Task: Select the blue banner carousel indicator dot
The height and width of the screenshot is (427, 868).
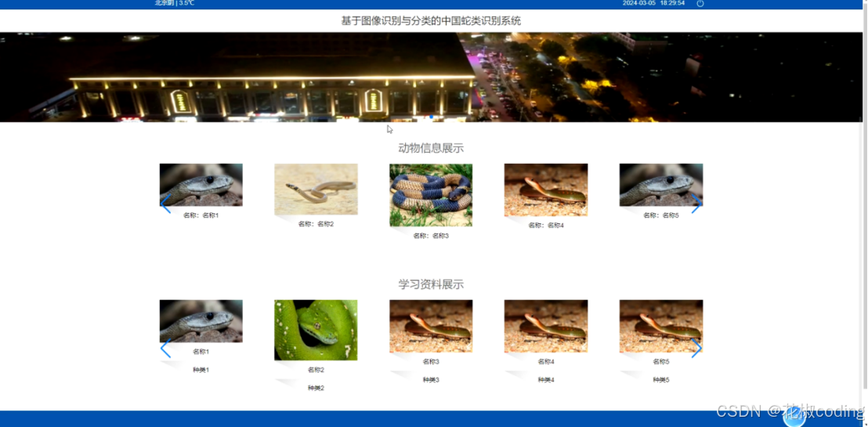Action: pyautogui.click(x=431, y=117)
